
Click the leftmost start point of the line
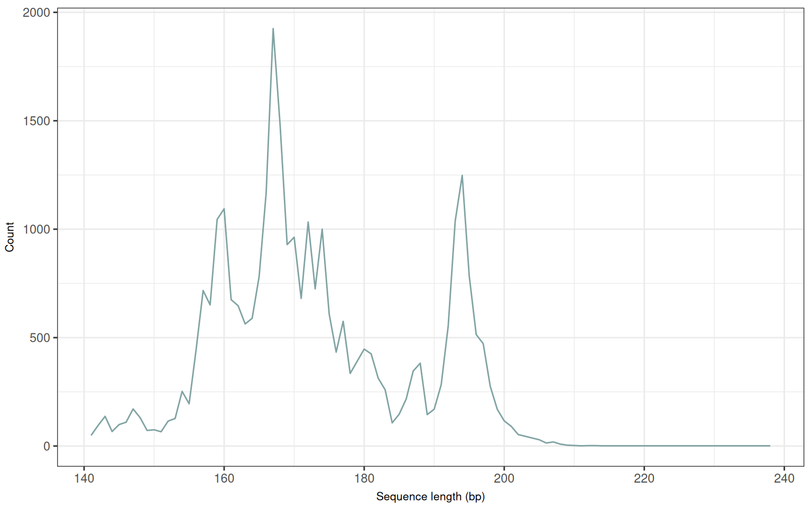[91, 435]
